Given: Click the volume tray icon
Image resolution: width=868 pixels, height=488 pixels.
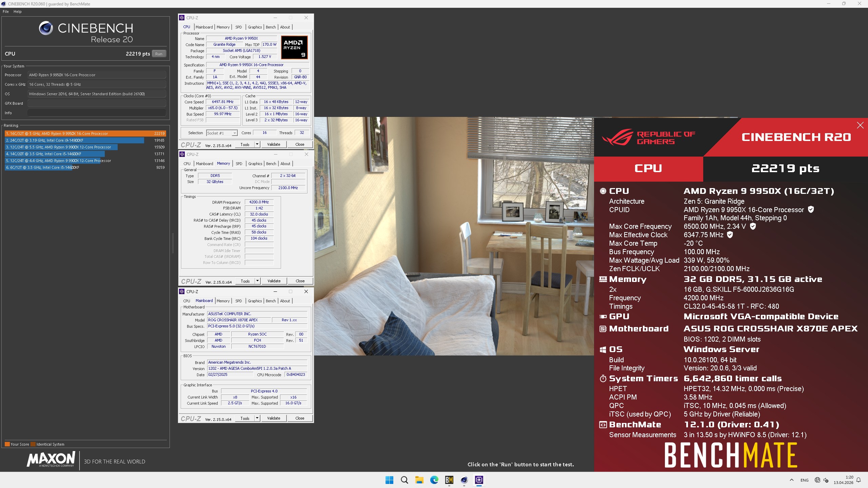Looking at the screenshot, I should coord(826,480).
